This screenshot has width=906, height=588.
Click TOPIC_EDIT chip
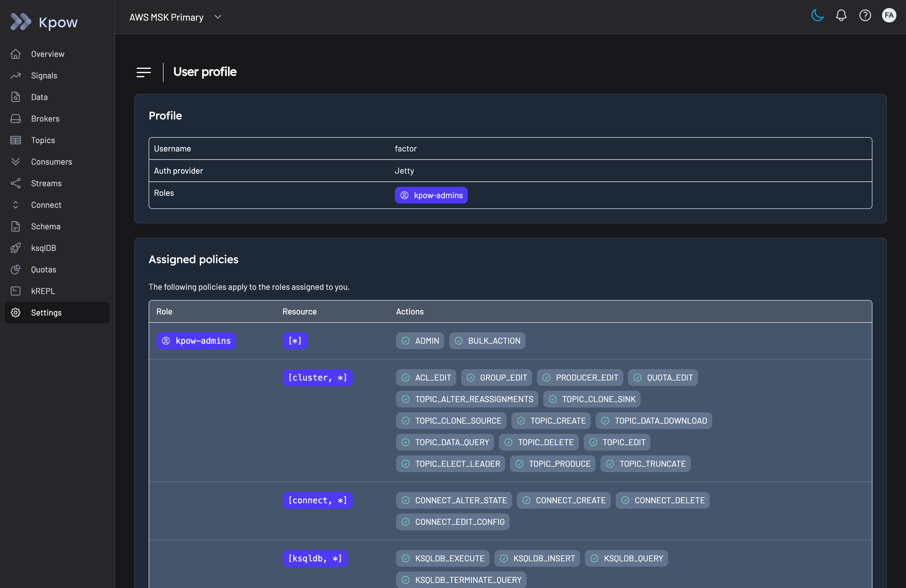click(x=617, y=442)
